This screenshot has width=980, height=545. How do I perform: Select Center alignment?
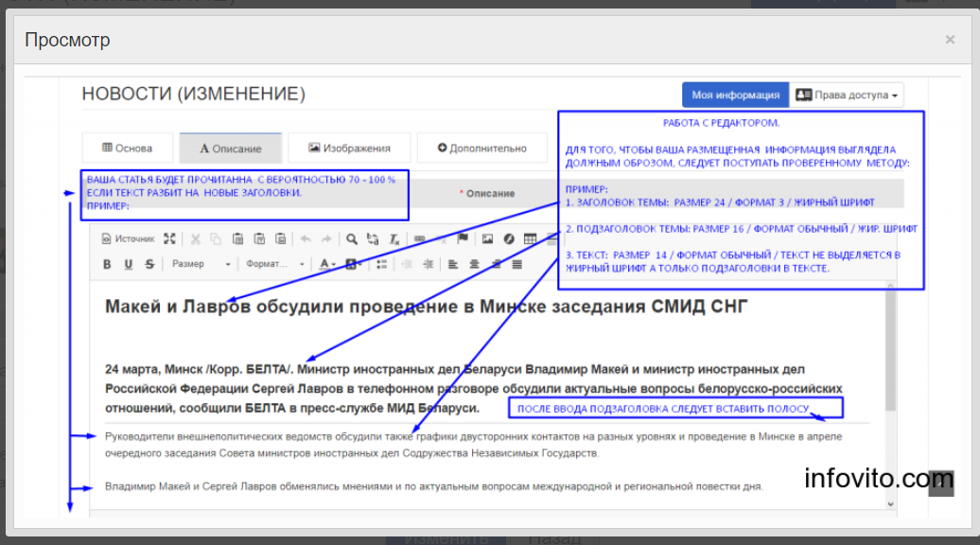pos(474,264)
